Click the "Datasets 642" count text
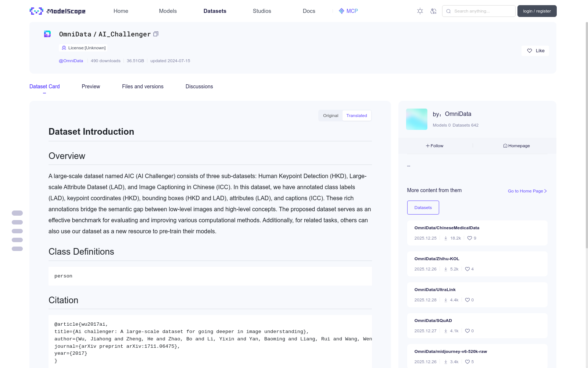Screen dimensions: 588x368 tap(466, 125)
